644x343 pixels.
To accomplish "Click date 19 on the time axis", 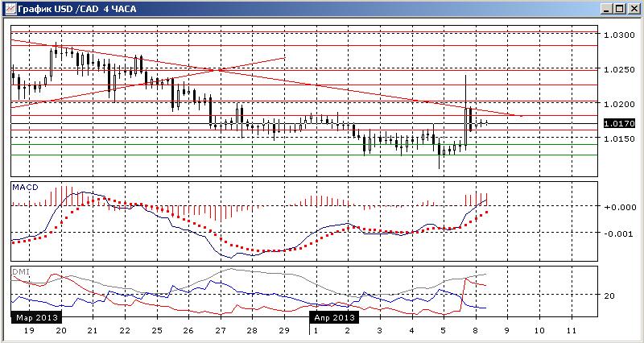I will coord(29,330).
